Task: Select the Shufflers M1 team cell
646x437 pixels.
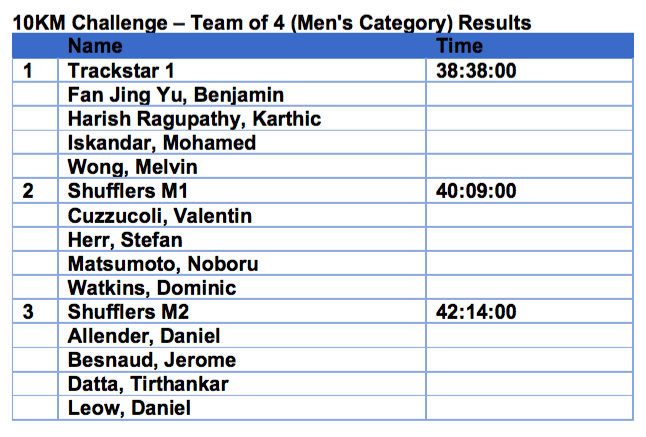Action: pos(242,191)
